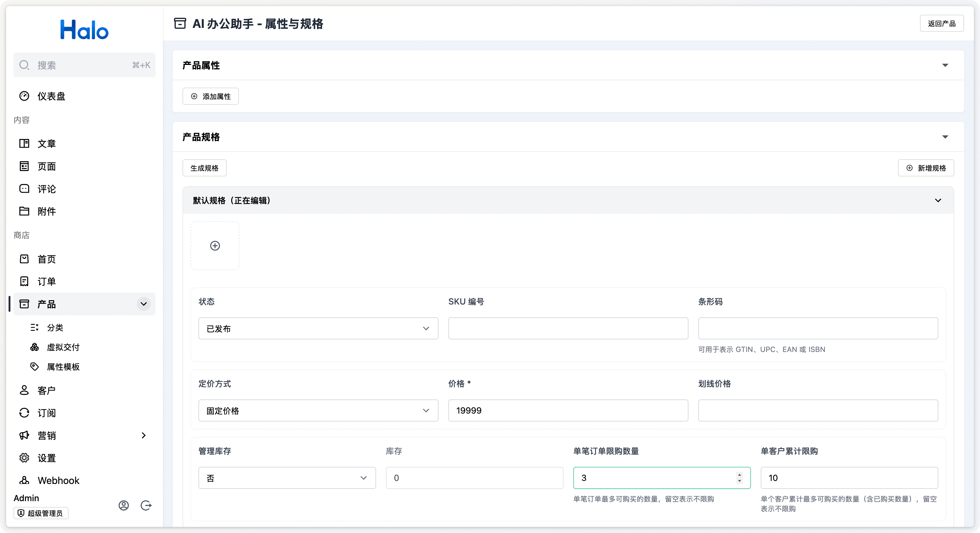Open the 管理库存 dropdown showing 否
The height and width of the screenshot is (533, 980).
pyautogui.click(x=287, y=478)
